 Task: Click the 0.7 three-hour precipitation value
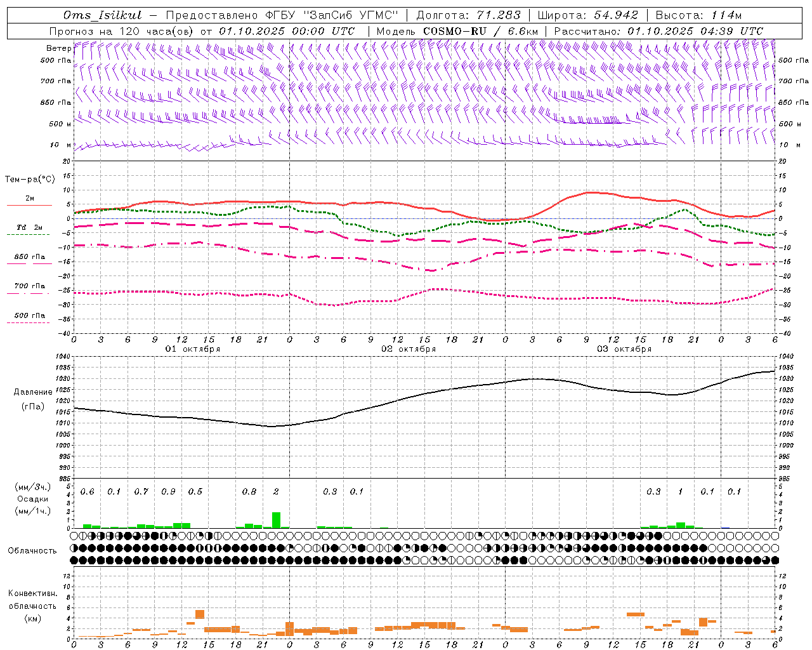(x=141, y=492)
